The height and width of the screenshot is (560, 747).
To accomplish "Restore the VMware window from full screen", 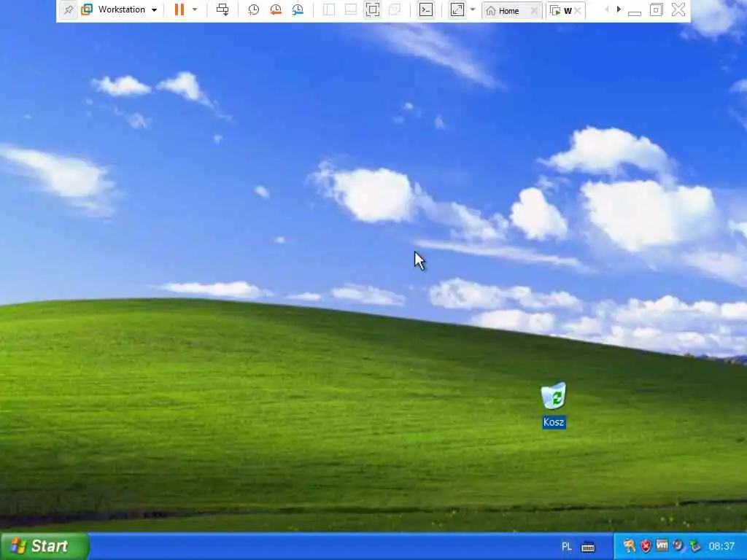I will click(656, 10).
